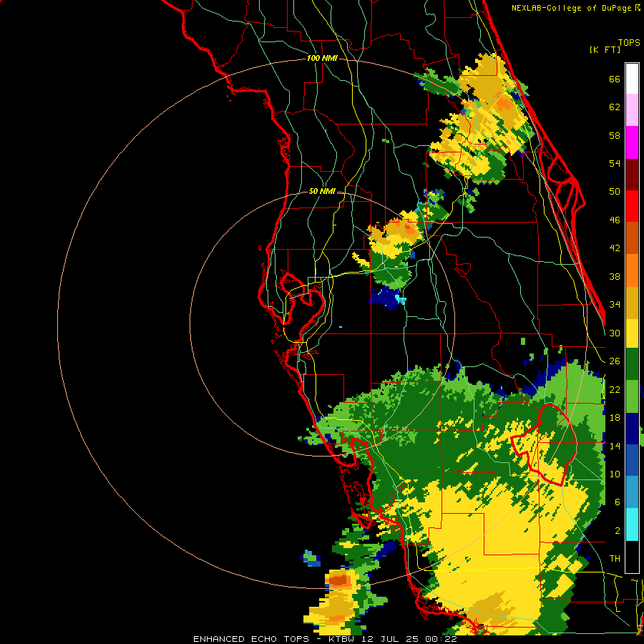The width and height of the screenshot is (644, 644).
Task: Click the "42" legend value
Action: pyautogui.click(x=615, y=248)
